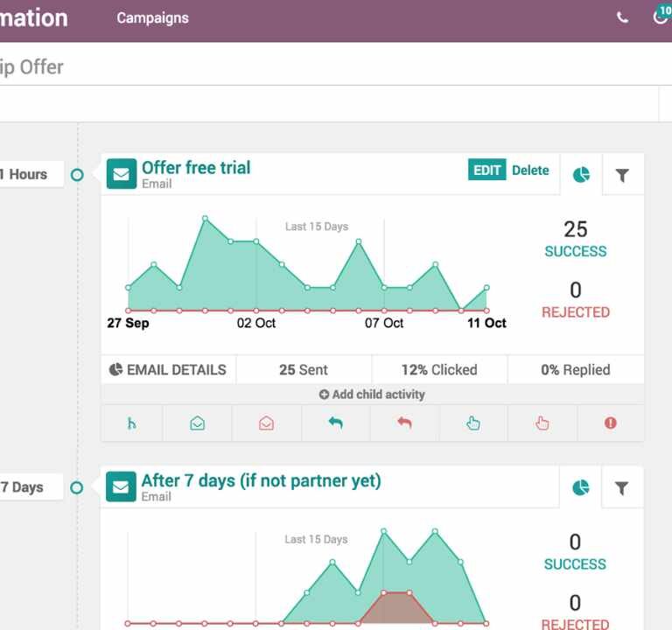
Task: Add child on mail clicked (green hand)
Action: (473, 423)
